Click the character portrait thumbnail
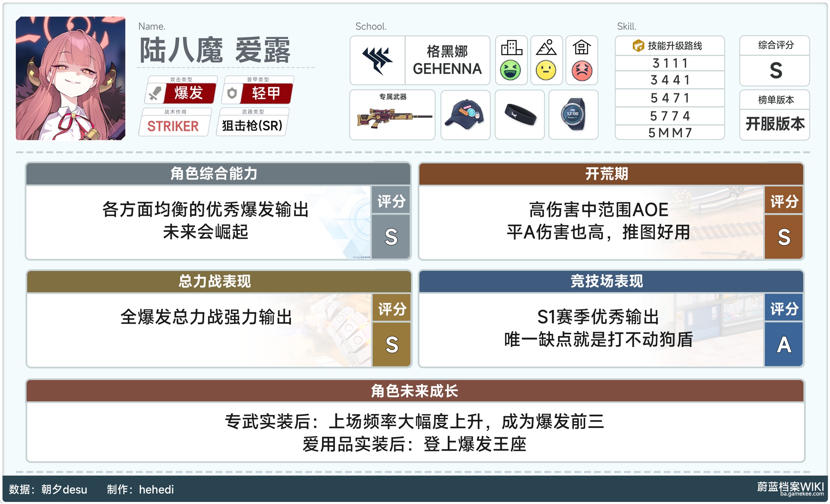This screenshot has width=830, height=504. click(71, 78)
